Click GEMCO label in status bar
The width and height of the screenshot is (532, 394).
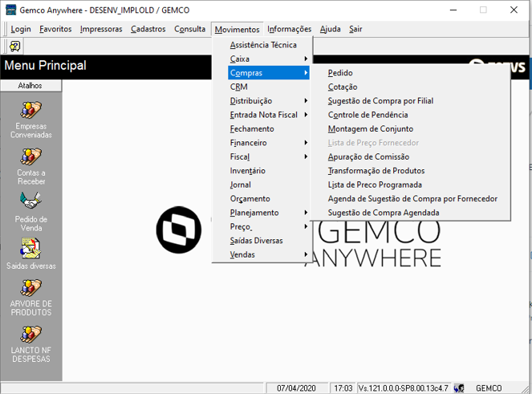489,388
